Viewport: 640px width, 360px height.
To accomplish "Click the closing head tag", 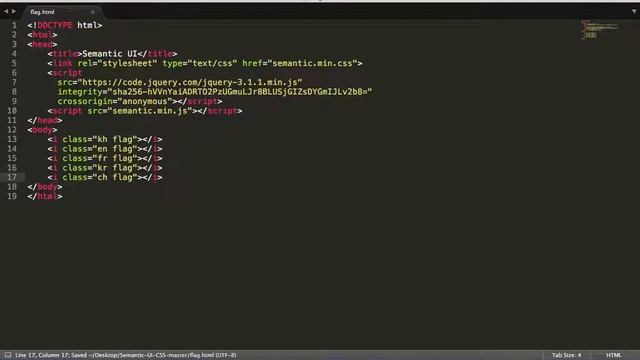I will tap(45, 120).
